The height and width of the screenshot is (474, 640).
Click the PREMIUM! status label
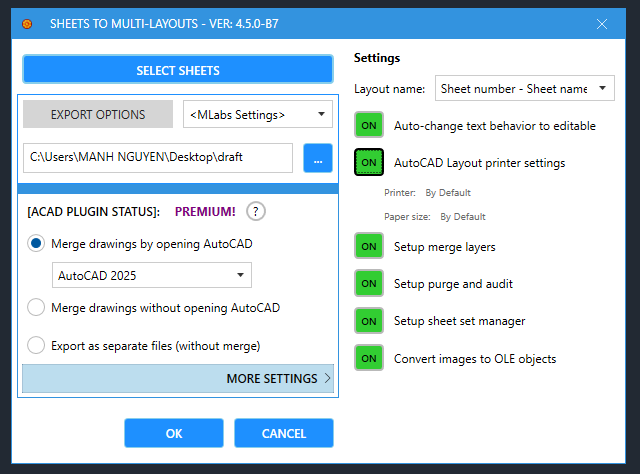pos(205,211)
